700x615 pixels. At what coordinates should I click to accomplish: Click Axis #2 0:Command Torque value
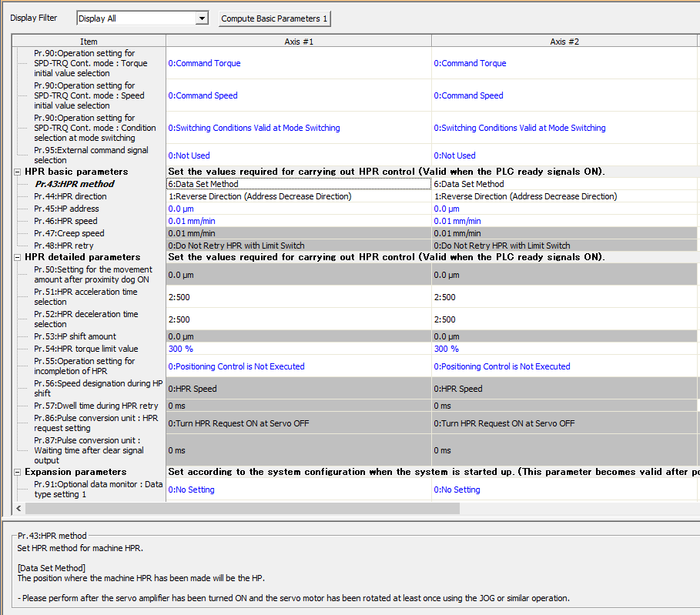[564, 63]
